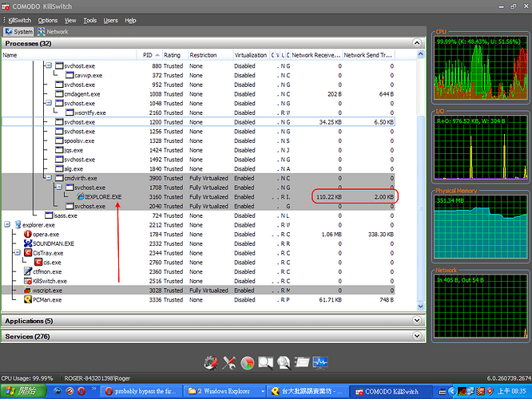Click the process list scroll up arrow
Image resolution: width=532 pixels, height=399 pixels.
(421, 54)
